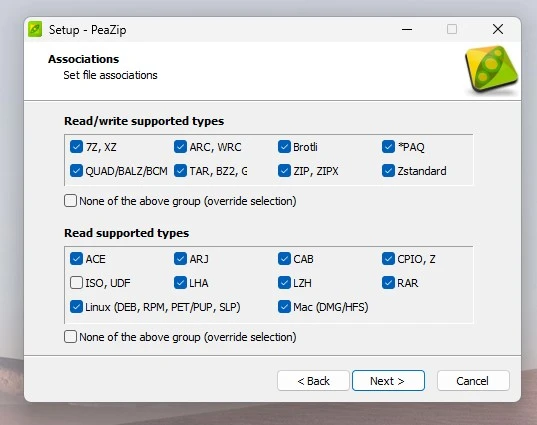Disable Linux (DEB, RPM, PET/PUP, SLP) checkbox
This screenshot has height=425, width=537.
76,307
